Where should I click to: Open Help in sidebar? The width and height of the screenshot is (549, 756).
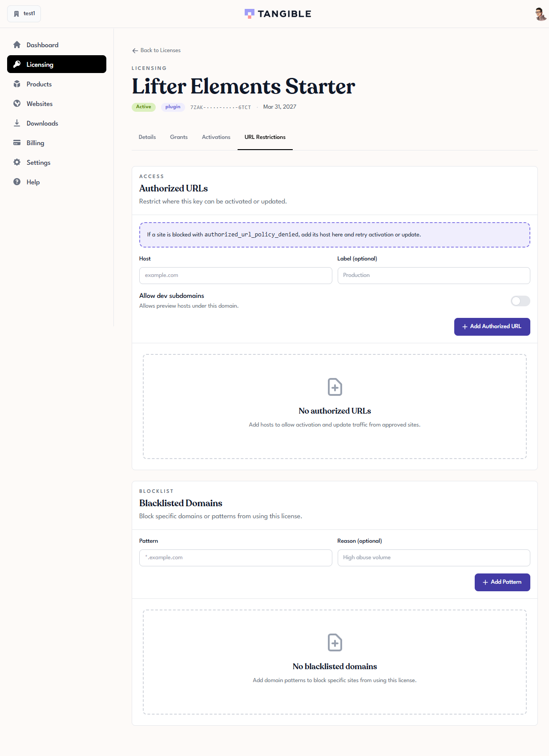coord(57,182)
